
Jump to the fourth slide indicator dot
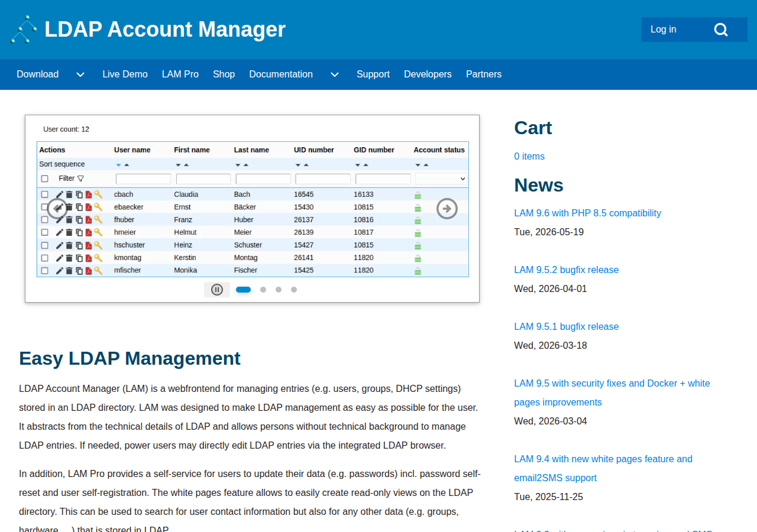(294, 290)
